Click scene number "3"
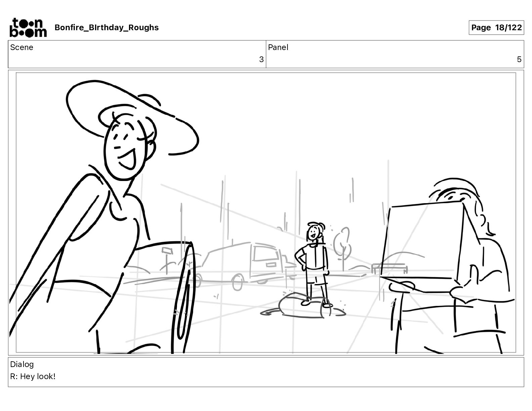This screenshot has height=411, width=532. tap(261, 59)
